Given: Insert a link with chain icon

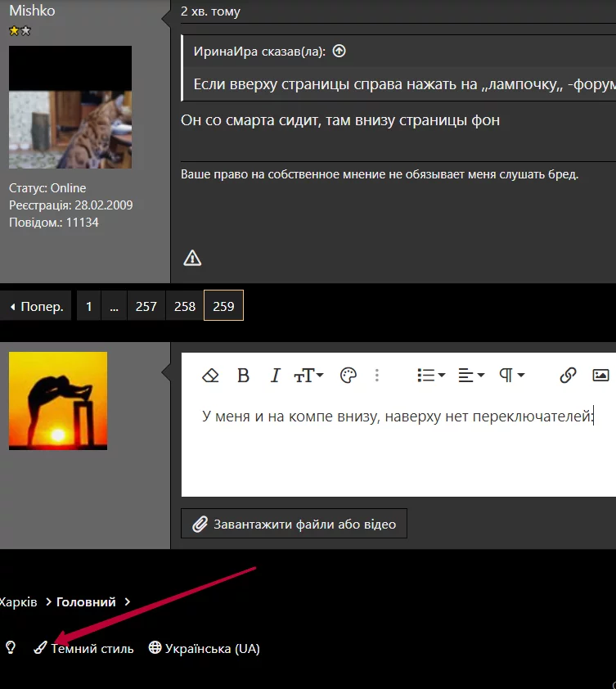Looking at the screenshot, I should point(568,376).
